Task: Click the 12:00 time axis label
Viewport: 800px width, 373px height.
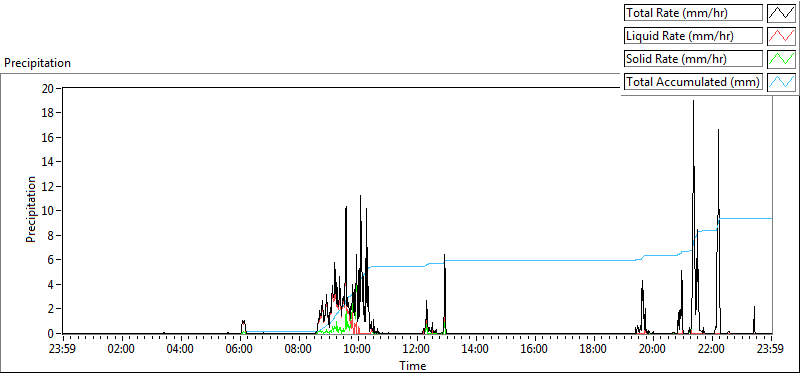Action: pos(417,350)
